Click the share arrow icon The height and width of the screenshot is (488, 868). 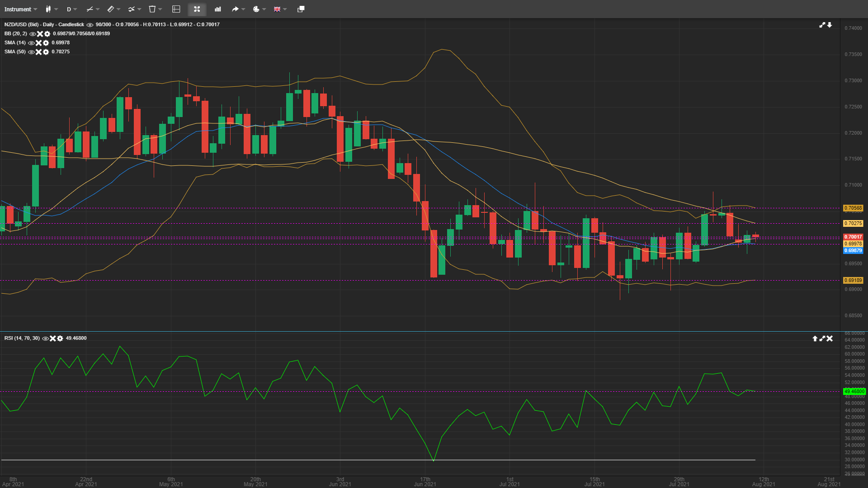point(235,9)
